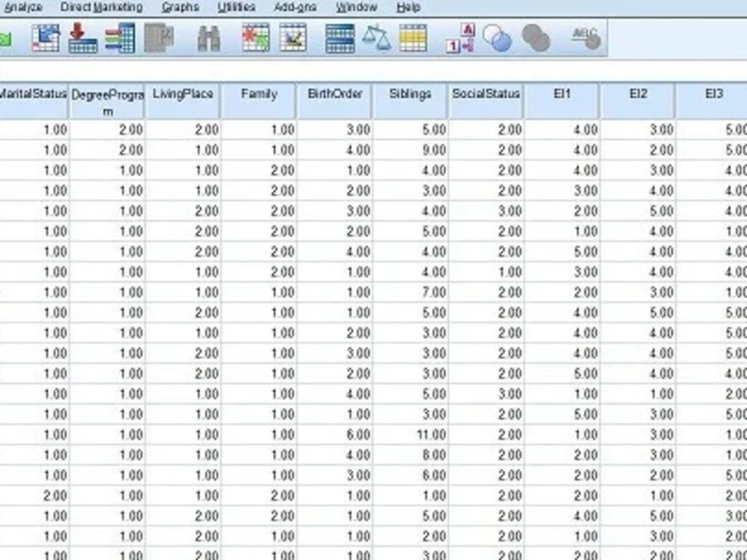Open Weight Cases using scale icon
This screenshot has width=747, height=560.
pyautogui.click(x=377, y=36)
